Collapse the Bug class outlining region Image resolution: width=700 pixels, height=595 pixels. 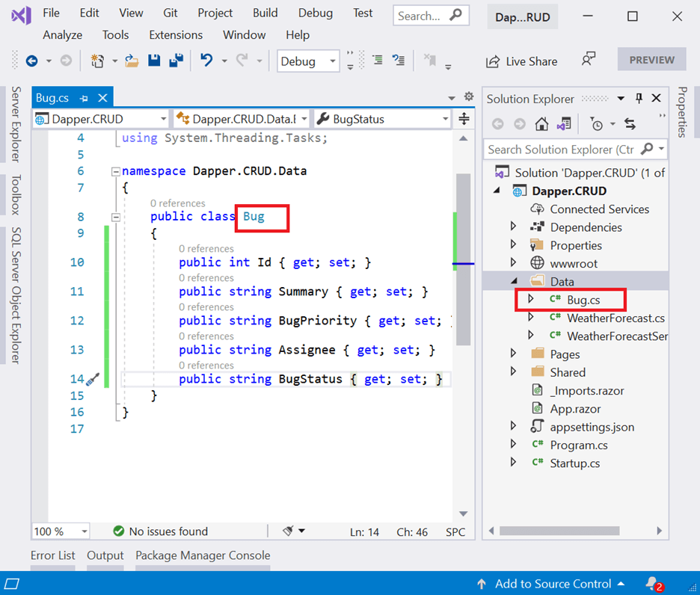point(116,217)
